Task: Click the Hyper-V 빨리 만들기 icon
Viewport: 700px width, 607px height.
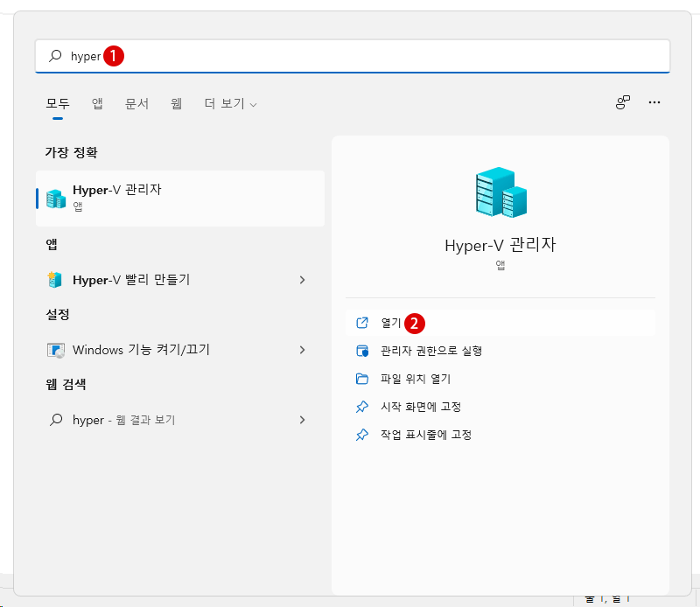Action: coord(55,280)
